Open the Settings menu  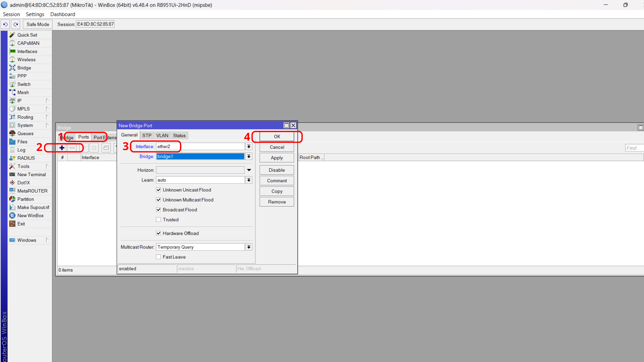pos(35,14)
